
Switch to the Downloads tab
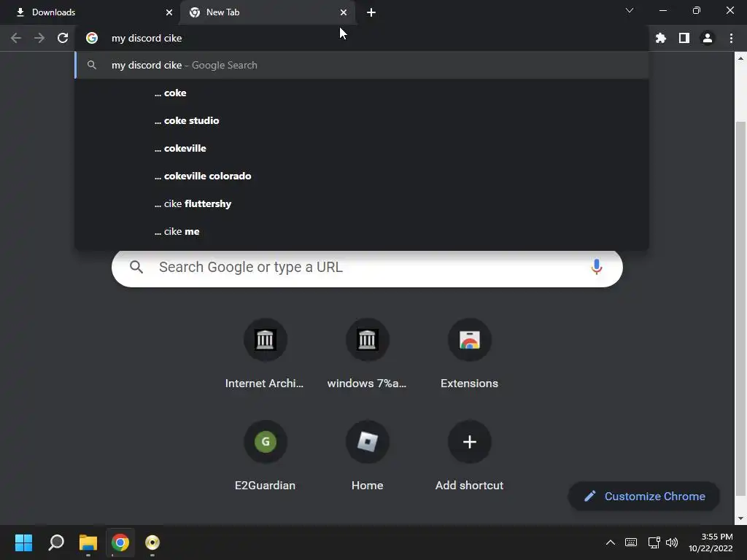(x=90, y=12)
